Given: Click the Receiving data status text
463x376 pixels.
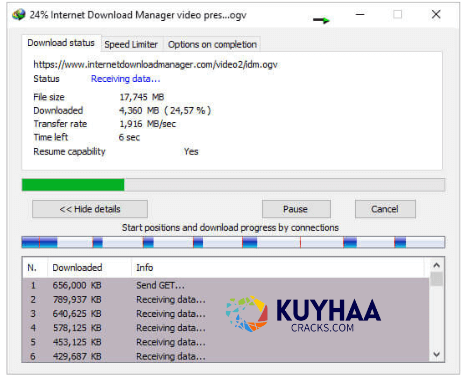Looking at the screenshot, I should click(126, 79).
